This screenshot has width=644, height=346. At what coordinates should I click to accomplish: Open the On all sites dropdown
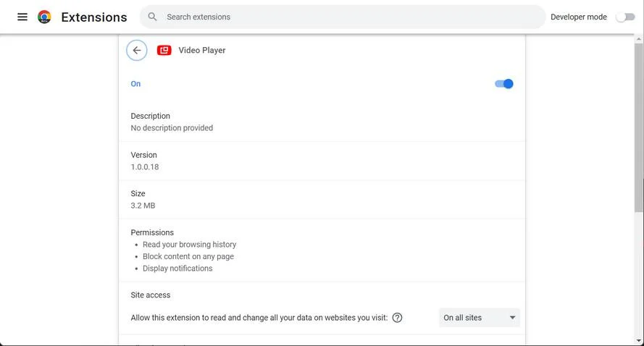tap(480, 318)
